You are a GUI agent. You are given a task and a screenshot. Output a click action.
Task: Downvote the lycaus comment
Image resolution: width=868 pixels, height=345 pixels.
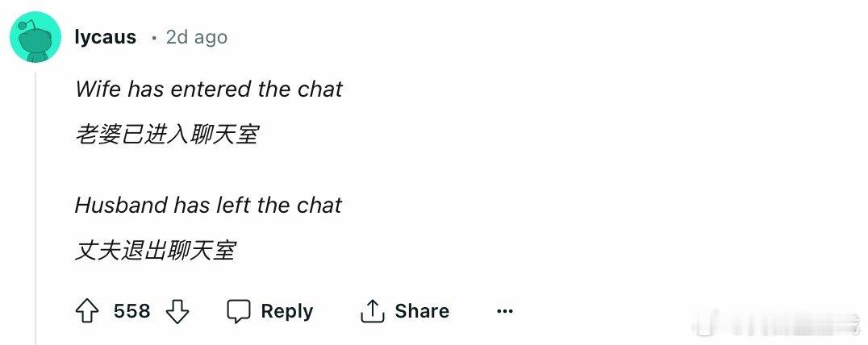177,312
